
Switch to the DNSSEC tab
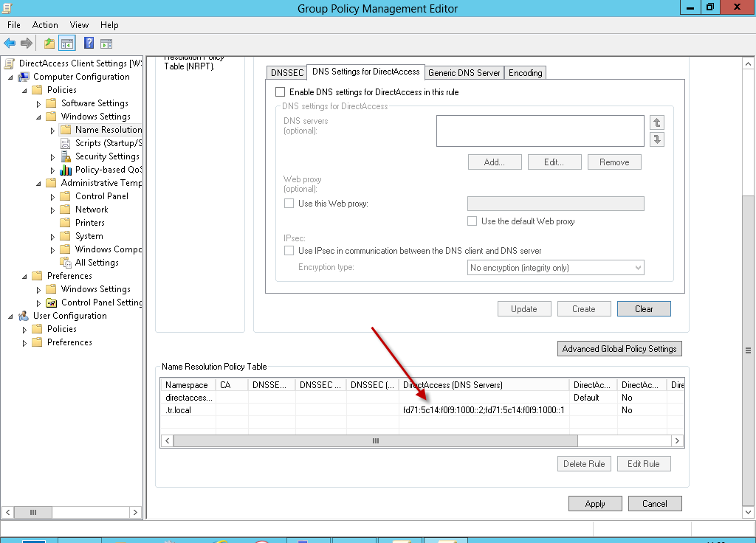click(x=286, y=72)
